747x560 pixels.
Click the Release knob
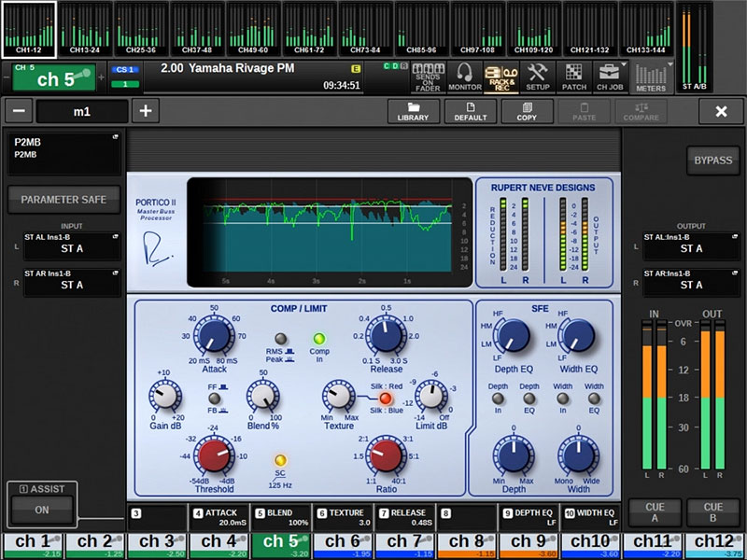(386, 335)
